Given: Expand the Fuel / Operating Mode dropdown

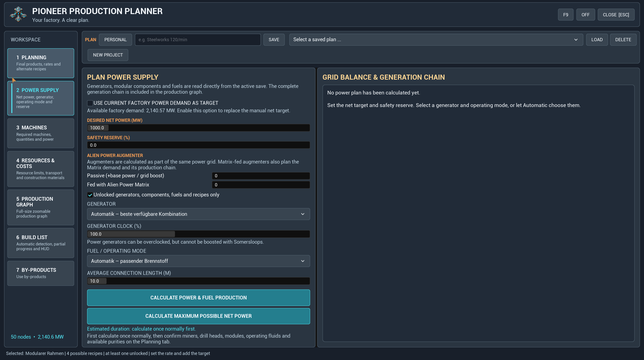Looking at the screenshot, I should (x=198, y=261).
